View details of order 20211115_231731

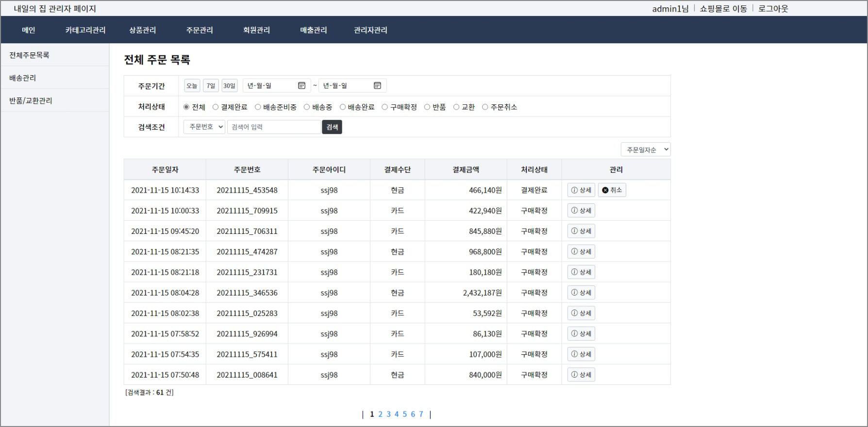581,272
